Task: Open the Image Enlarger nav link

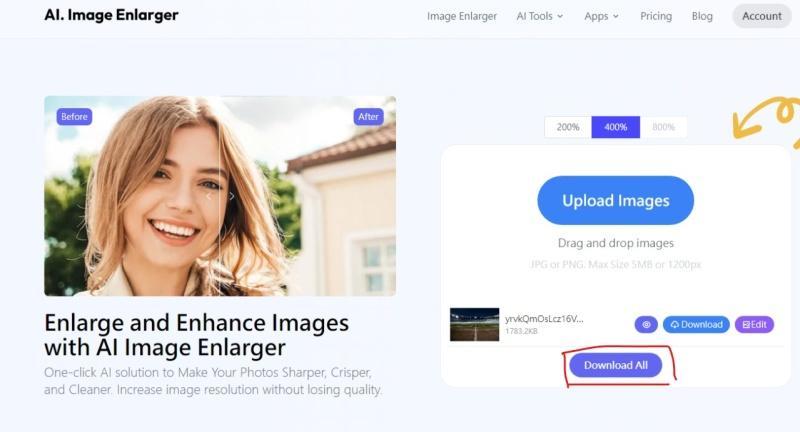Action: 462,16
